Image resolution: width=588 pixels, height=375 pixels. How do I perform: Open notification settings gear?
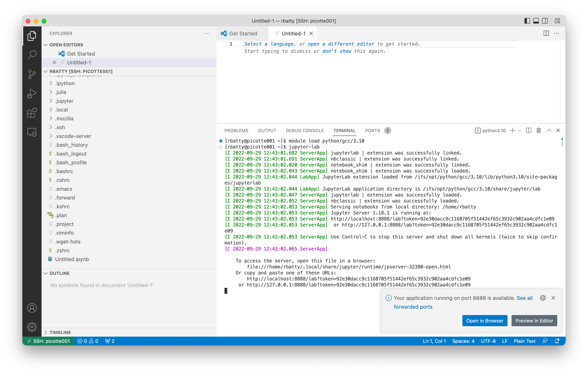(x=543, y=298)
